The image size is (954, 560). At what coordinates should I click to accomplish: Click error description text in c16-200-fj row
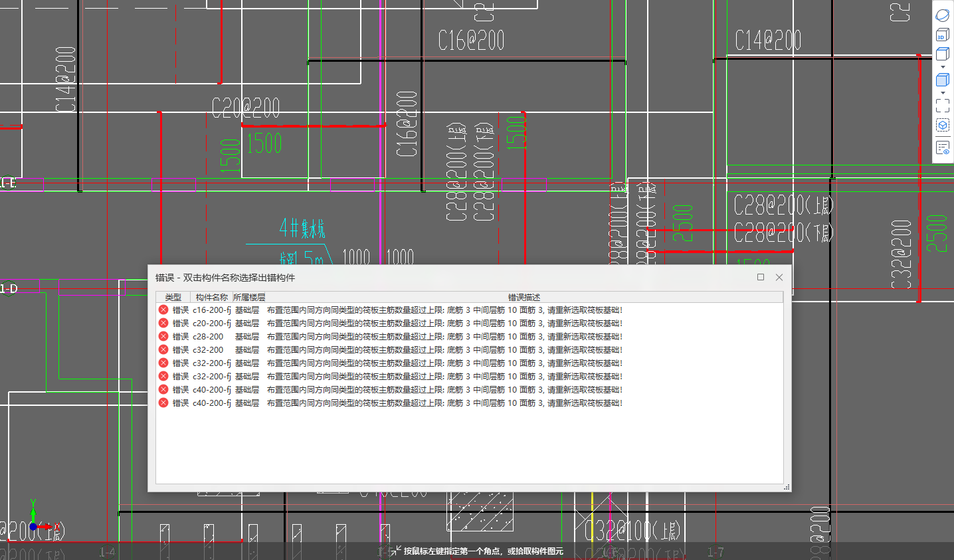[445, 310]
